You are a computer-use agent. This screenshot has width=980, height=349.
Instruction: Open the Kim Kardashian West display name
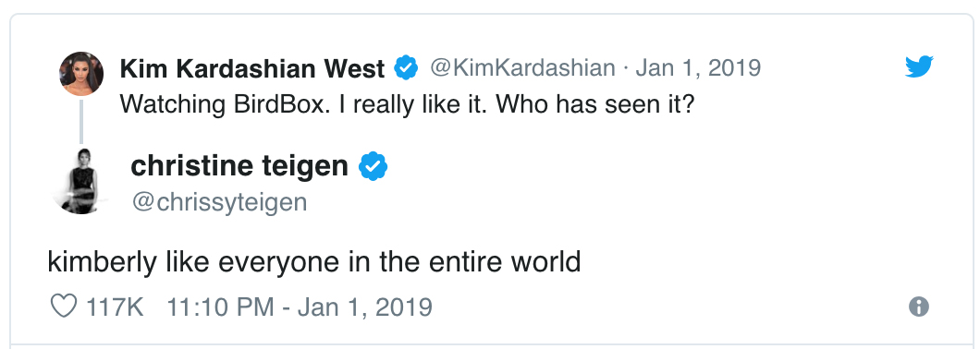(x=251, y=68)
